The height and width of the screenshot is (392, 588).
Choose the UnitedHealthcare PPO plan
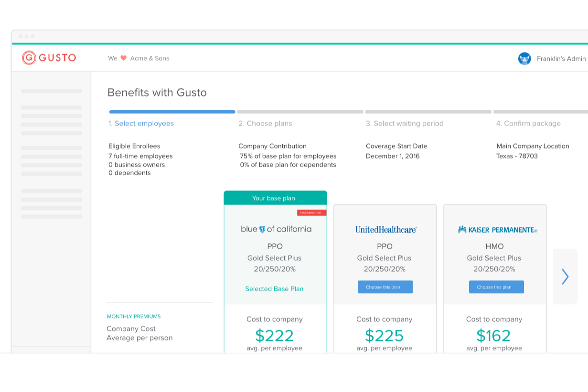tap(385, 287)
